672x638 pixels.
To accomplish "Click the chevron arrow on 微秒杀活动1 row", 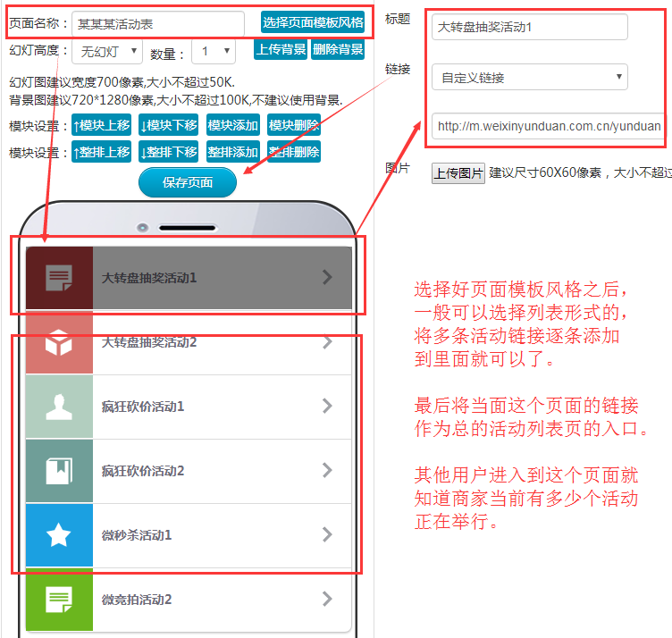I will 327,535.
